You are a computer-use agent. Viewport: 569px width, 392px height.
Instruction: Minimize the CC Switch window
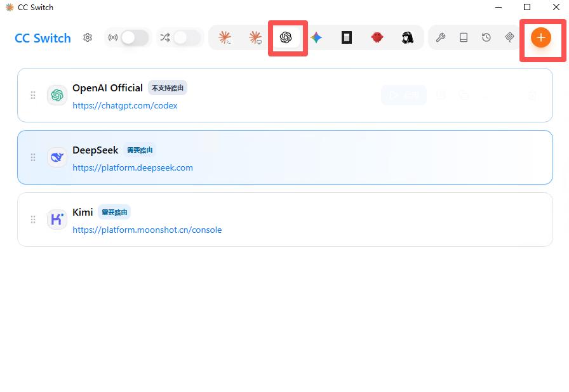pyautogui.click(x=499, y=7)
